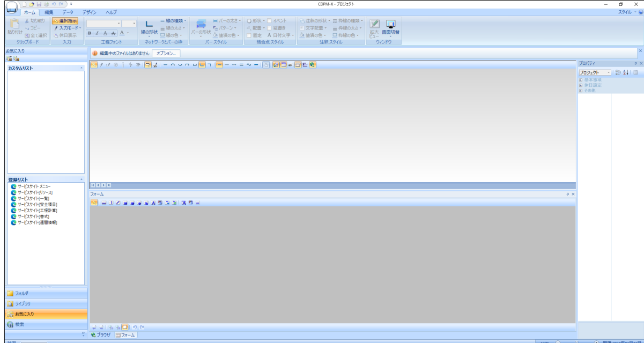Open the 入力モード dropdown
644x343 pixels.
tap(68, 27)
